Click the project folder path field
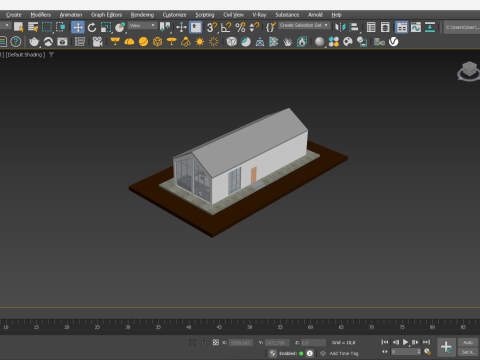 [462, 27]
